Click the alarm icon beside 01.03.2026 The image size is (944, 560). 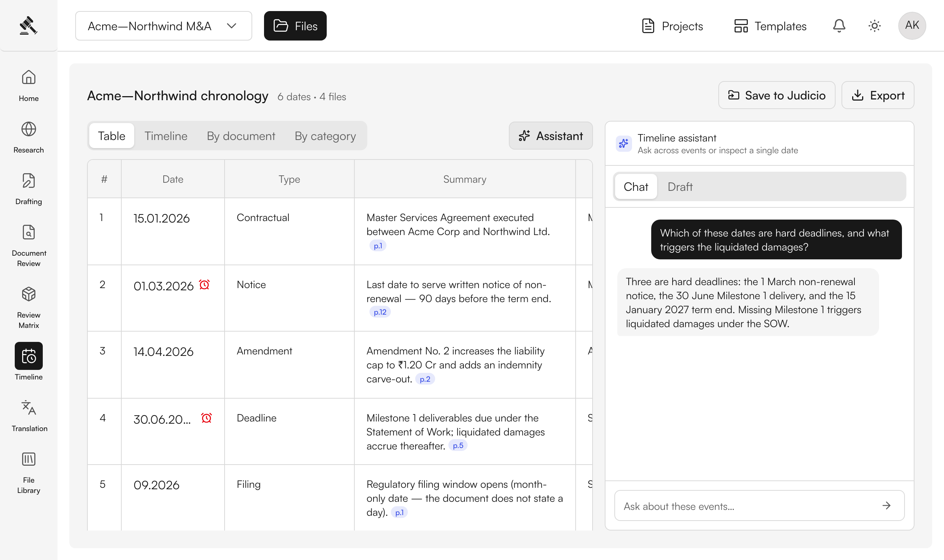(x=204, y=284)
